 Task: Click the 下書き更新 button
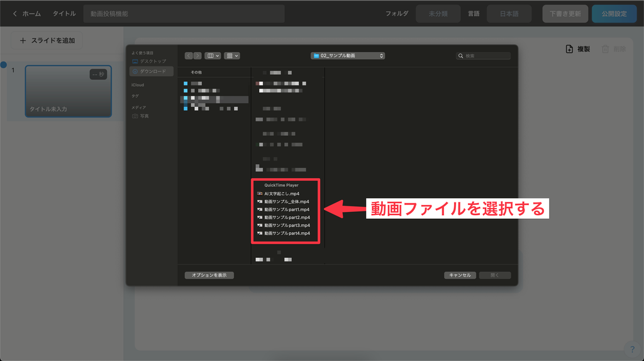[x=565, y=14]
